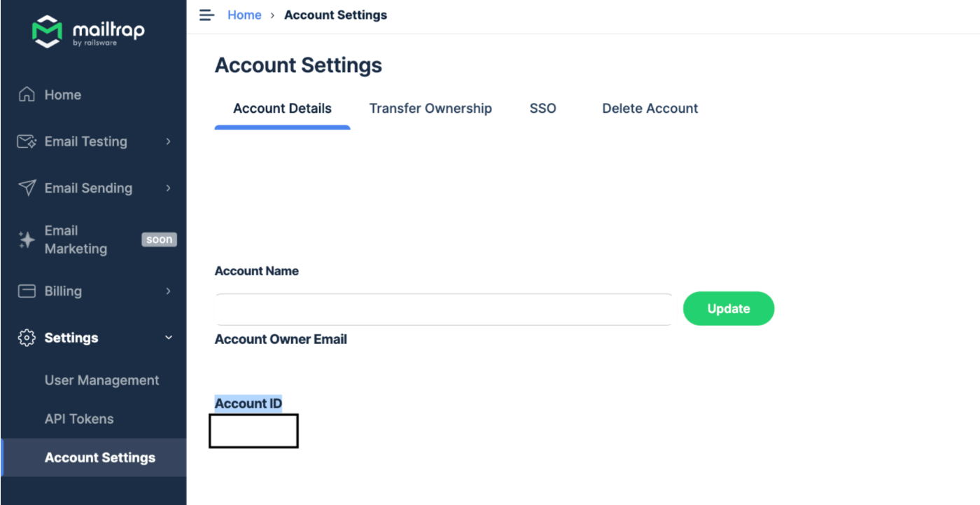Viewport: 980px width, 505px height.
Task: Click the Mailtrap logo icon
Action: pos(48,32)
